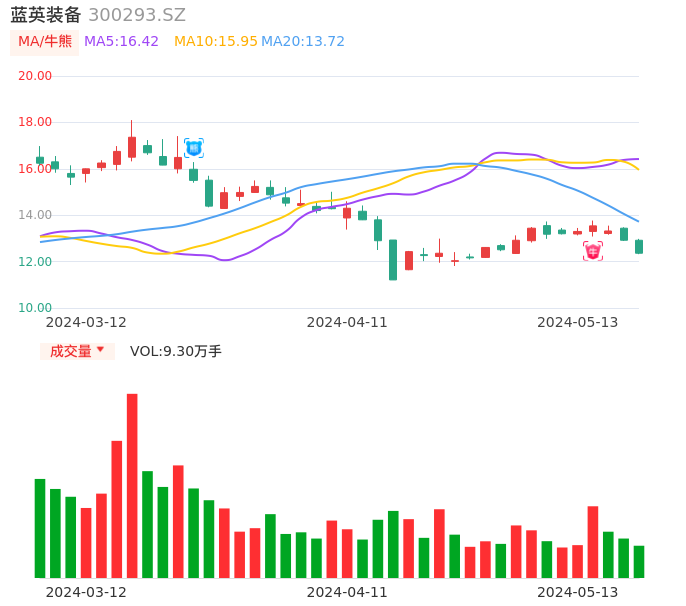Click the MA5:16.42 legend label
Viewport: 686px width, 606px height.
[121, 42]
